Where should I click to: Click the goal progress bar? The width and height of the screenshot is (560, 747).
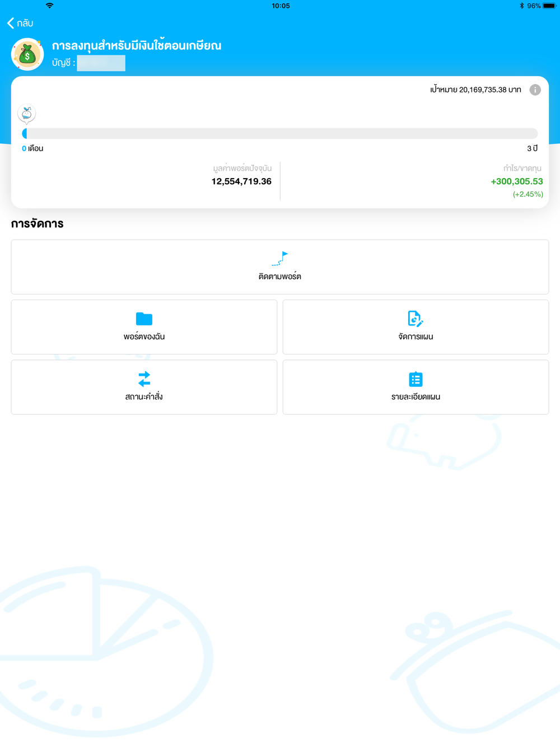tap(280, 133)
